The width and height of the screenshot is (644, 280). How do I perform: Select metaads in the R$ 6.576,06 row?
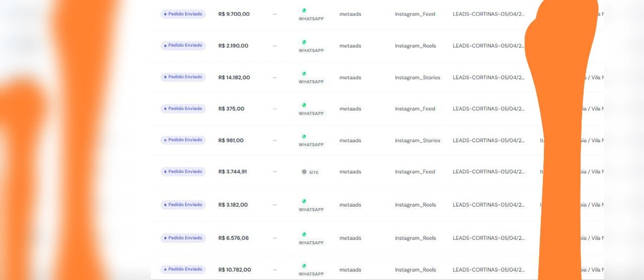pos(350,238)
